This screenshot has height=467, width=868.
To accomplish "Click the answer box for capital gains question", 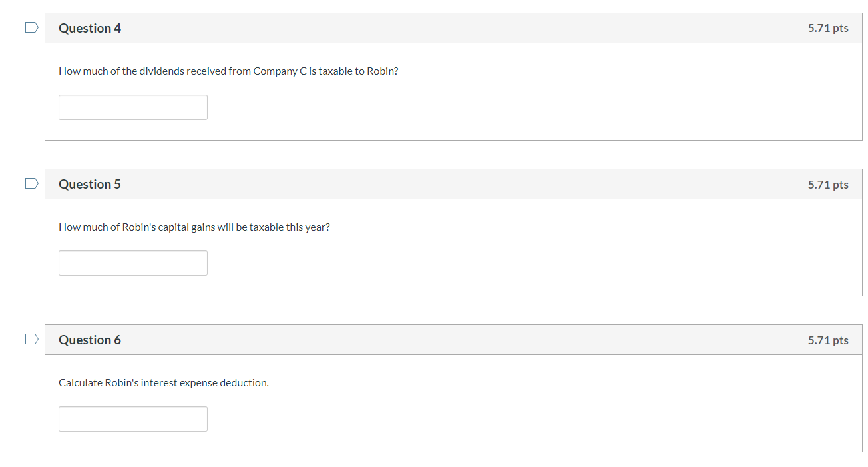I will (x=132, y=262).
